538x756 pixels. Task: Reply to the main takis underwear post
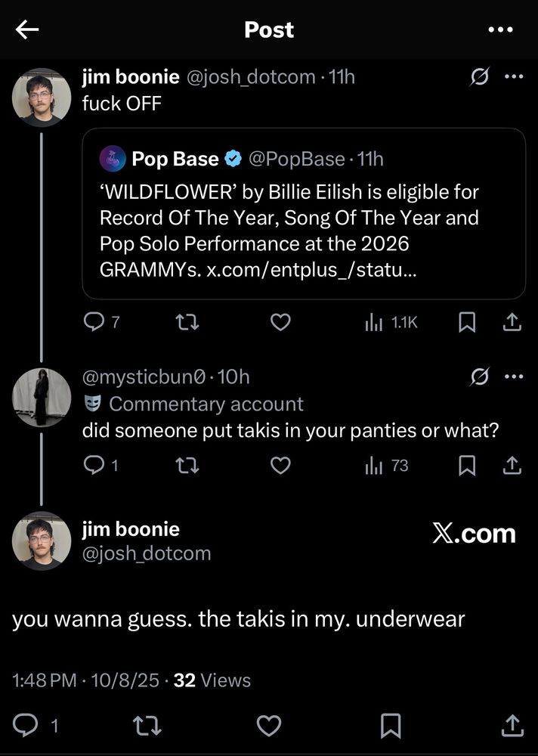coord(27,726)
